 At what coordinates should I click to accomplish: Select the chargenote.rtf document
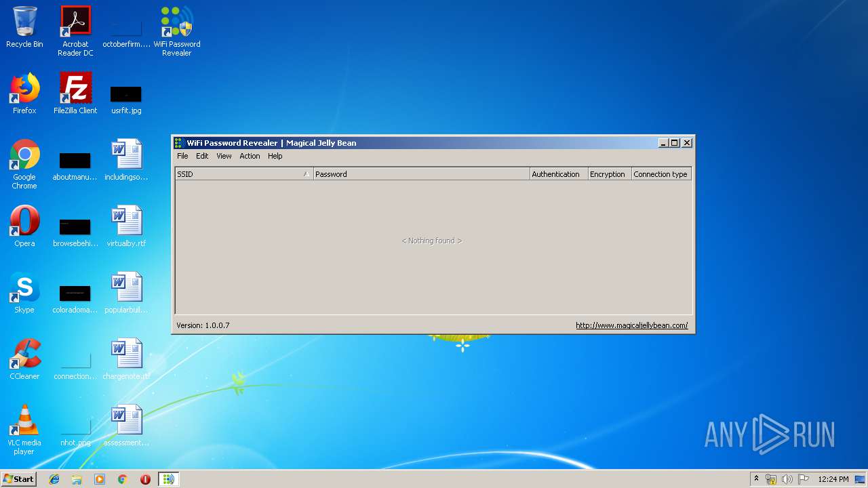pyautogui.click(x=126, y=359)
